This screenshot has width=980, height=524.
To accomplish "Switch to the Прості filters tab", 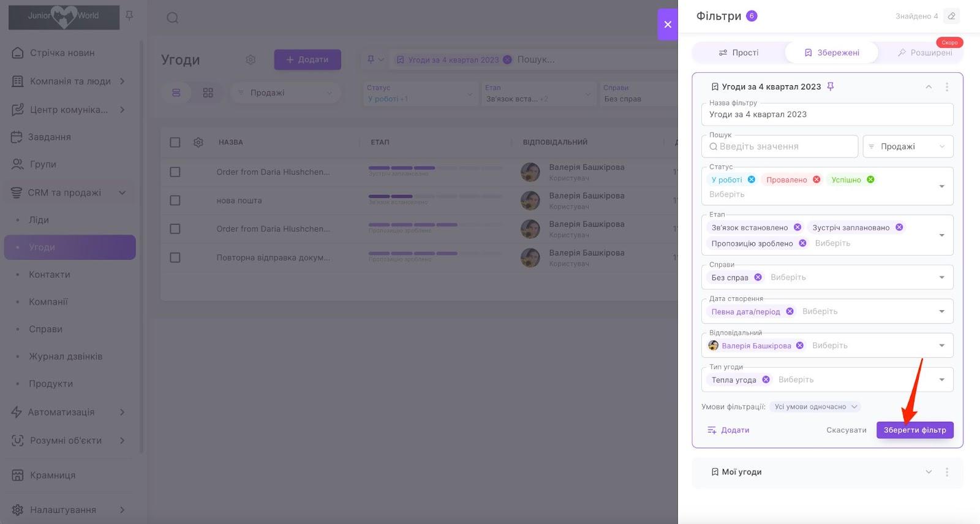I will click(739, 53).
